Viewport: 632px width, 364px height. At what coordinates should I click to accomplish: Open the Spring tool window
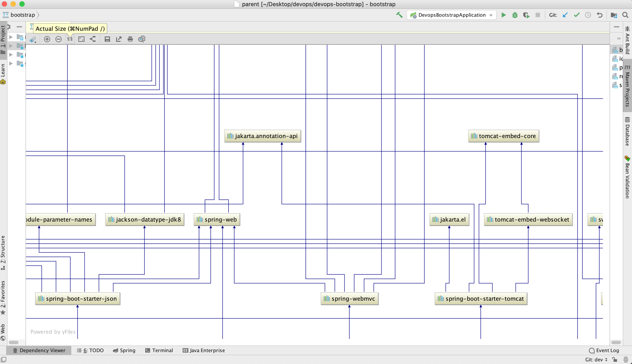click(x=124, y=350)
